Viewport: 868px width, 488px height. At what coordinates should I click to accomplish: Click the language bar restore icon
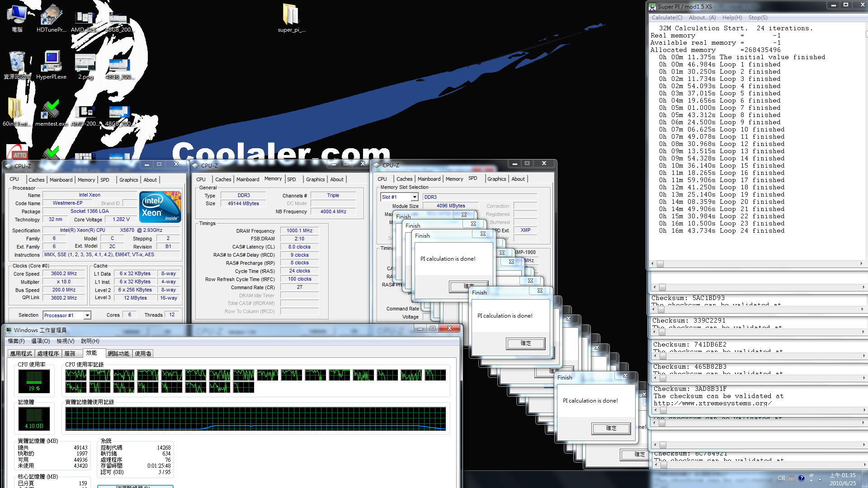811,476
